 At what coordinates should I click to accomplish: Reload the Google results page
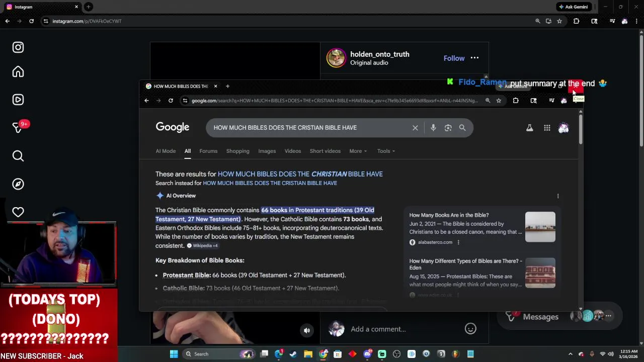171,101
